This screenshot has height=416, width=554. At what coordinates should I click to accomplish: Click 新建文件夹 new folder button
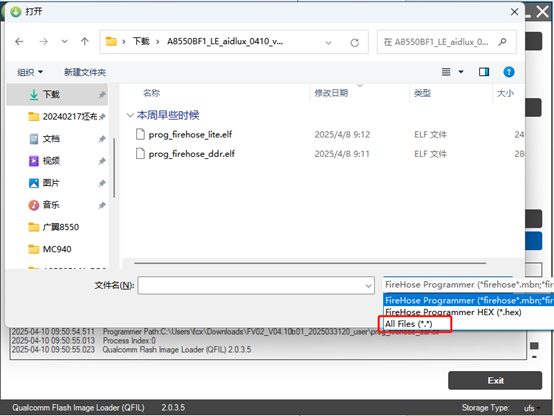click(85, 72)
